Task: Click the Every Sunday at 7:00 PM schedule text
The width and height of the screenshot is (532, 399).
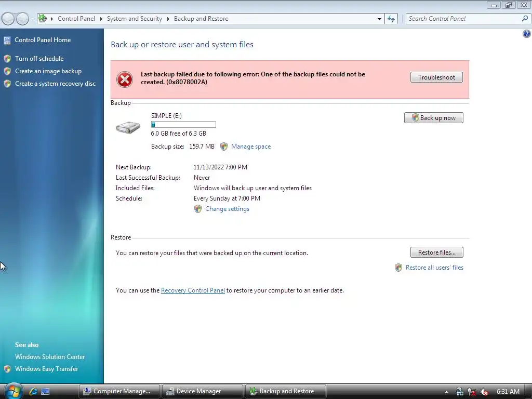Action: (x=227, y=198)
